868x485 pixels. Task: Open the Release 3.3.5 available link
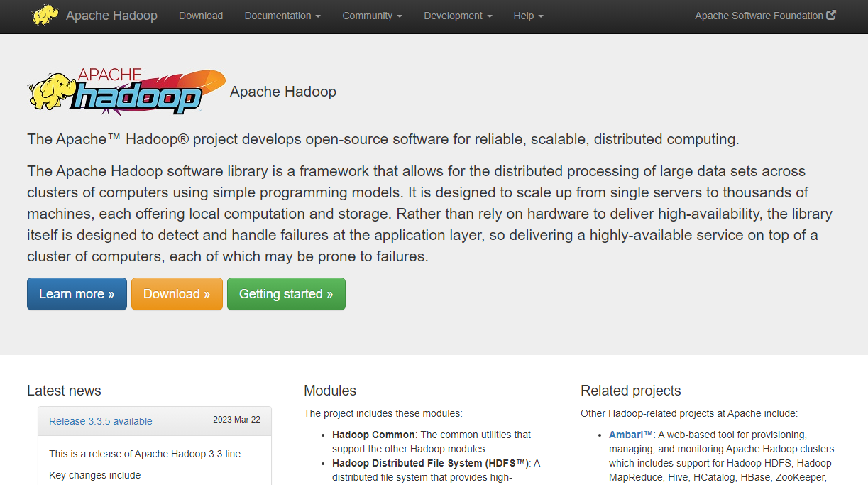click(x=101, y=421)
